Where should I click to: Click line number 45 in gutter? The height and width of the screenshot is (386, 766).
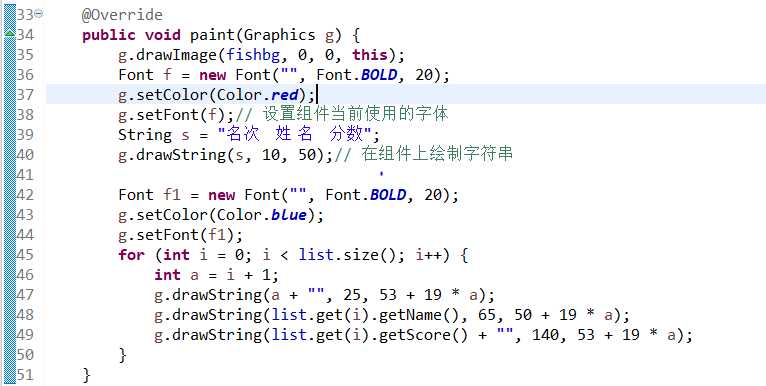click(x=25, y=255)
